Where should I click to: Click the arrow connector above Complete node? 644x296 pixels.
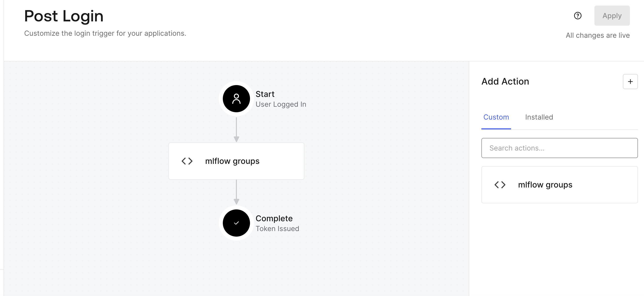236,192
